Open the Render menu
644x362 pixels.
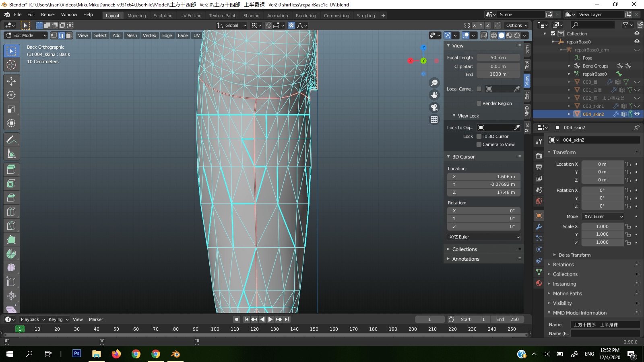pos(48,14)
